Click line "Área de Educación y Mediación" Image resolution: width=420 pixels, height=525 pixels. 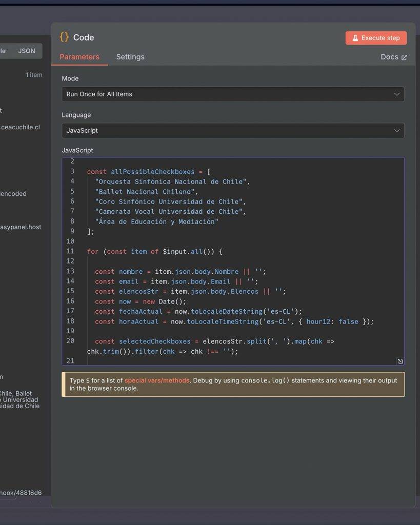[x=156, y=221]
